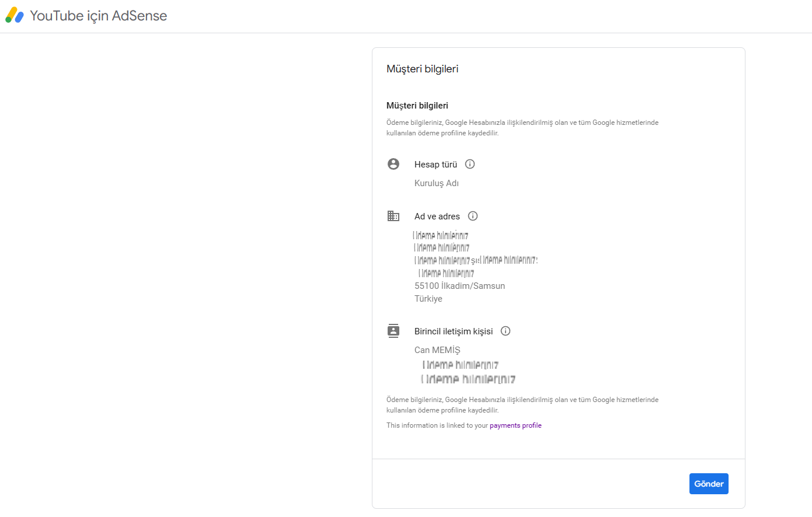Open info icon beside Birincil iletişim kişisi

pyautogui.click(x=506, y=331)
